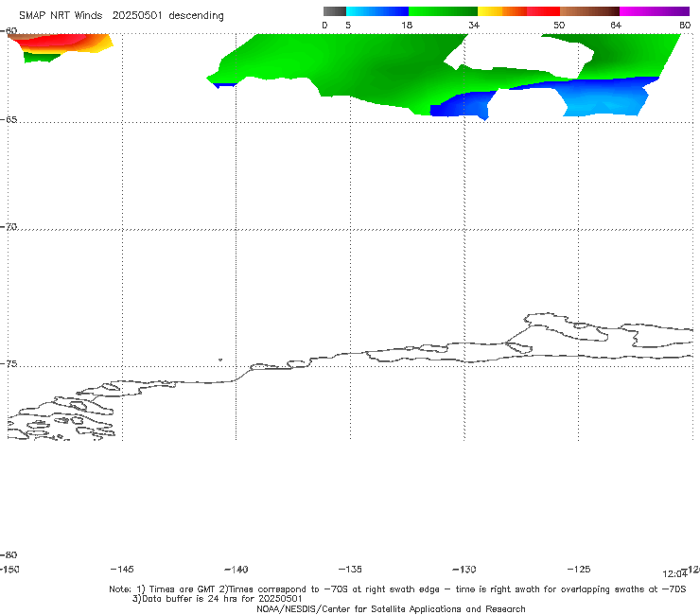Screen dimensions: 700x615
Task: Click the "0" label under the color bar
Action: [324, 25]
